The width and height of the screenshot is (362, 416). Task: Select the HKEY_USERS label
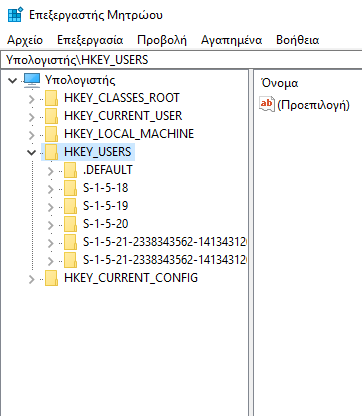coord(97,152)
